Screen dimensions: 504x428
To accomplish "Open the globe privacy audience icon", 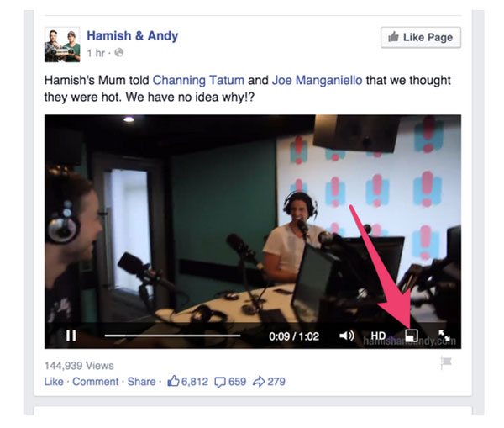I will coord(119,52).
